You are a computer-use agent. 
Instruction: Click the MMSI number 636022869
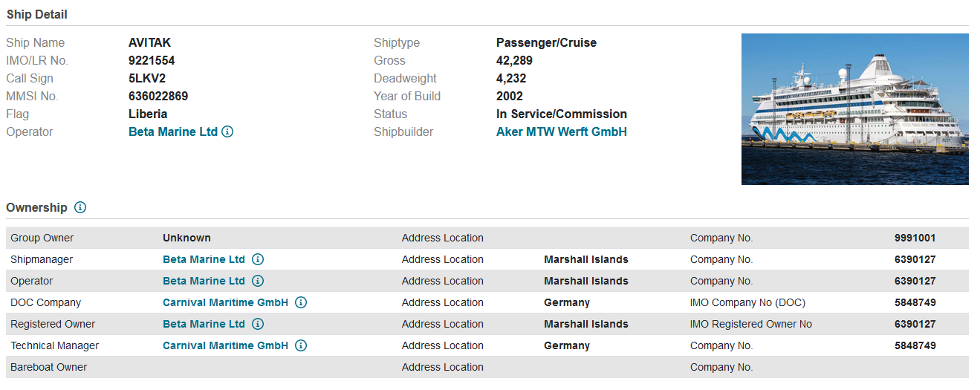[x=158, y=96]
